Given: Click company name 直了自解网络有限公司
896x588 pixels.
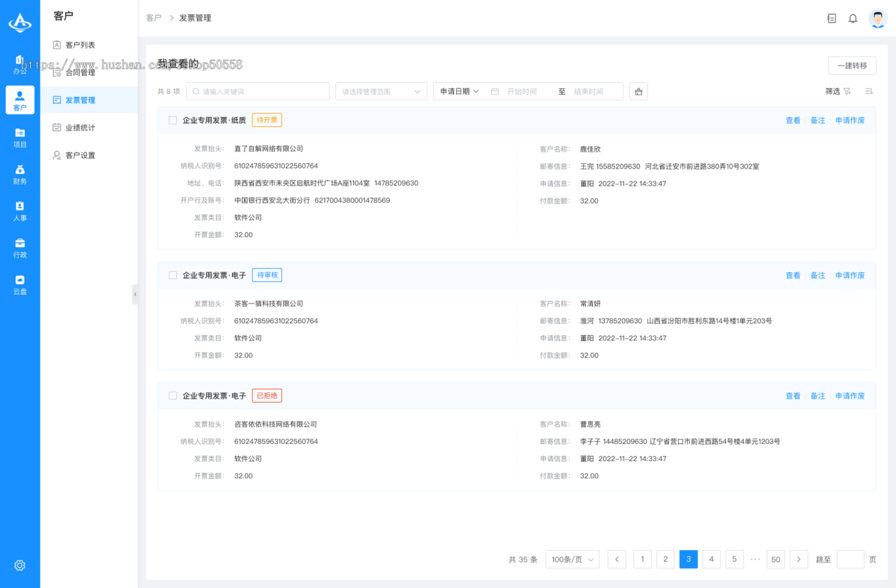Looking at the screenshot, I should click(x=269, y=148).
